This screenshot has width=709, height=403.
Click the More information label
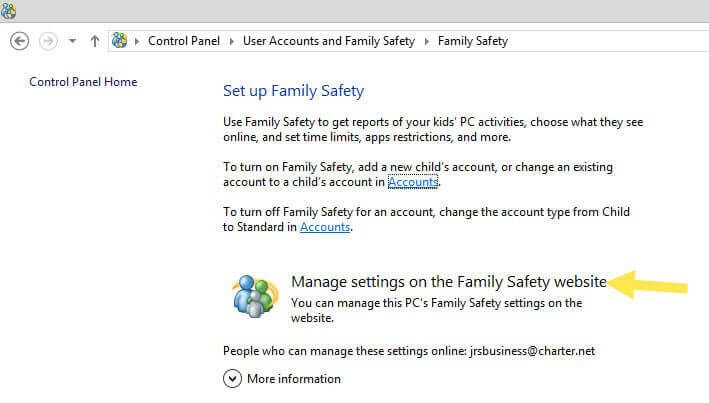pyautogui.click(x=294, y=379)
